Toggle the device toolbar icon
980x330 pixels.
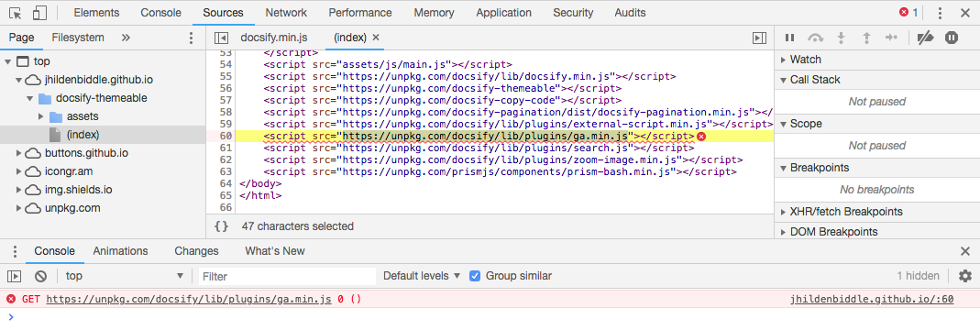click(39, 13)
